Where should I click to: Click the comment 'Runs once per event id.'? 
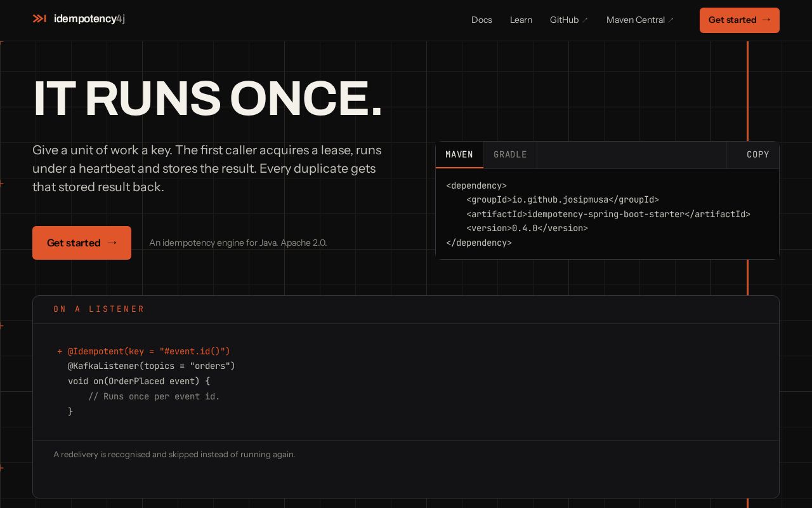tap(154, 397)
